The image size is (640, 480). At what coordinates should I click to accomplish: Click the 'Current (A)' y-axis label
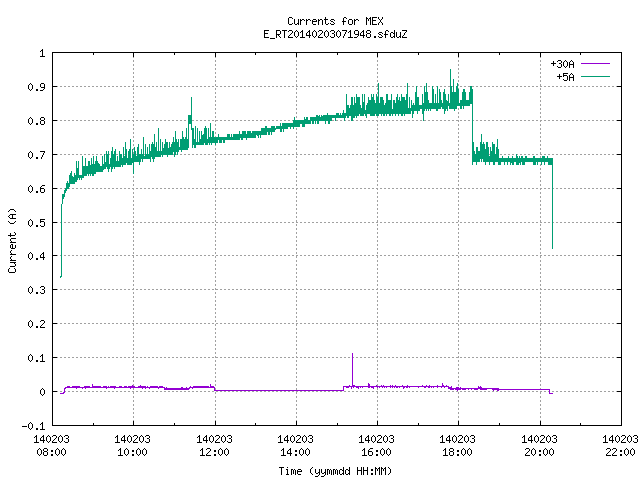[12, 240]
